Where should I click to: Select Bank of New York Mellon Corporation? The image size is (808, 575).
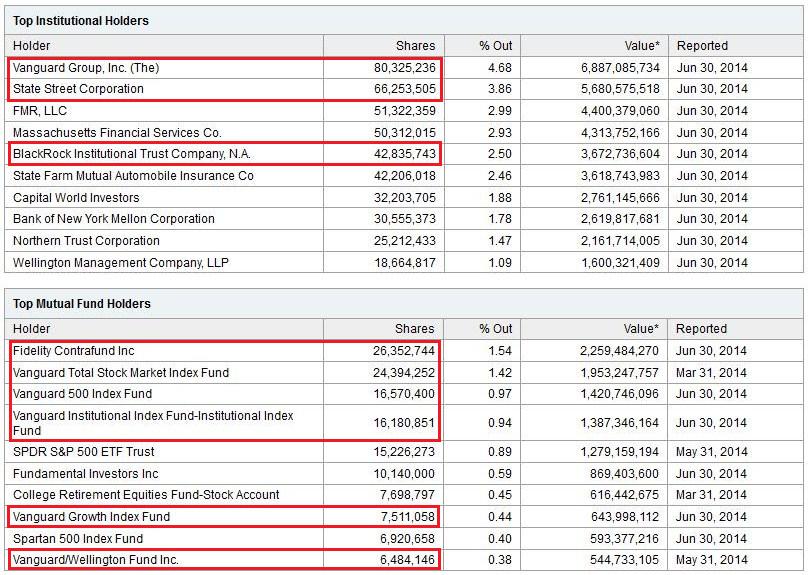[x=114, y=218]
